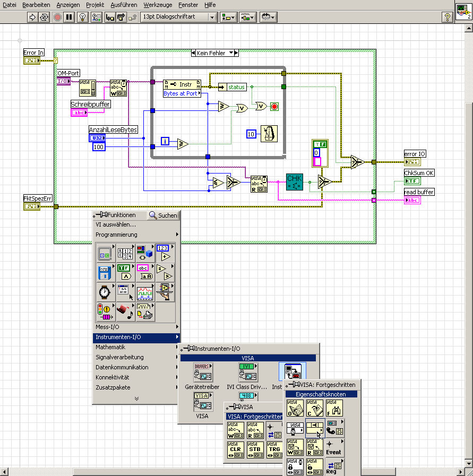The width and height of the screenshot is (473, 476).
Task: Click the Gerätetreiber drivers palette icon
Action: click(203, 373)
